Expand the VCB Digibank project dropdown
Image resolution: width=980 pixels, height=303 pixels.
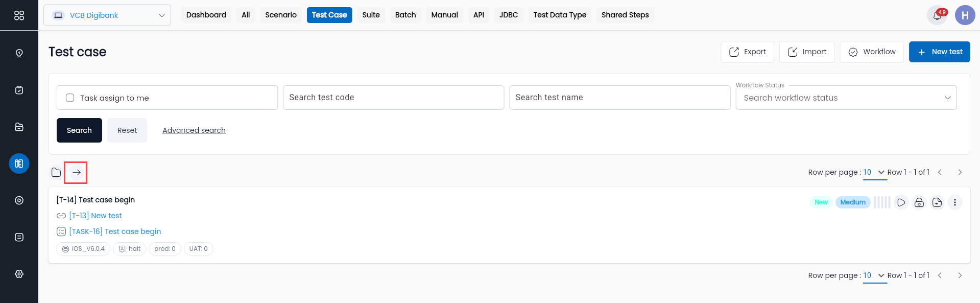(x=107, y=15)
